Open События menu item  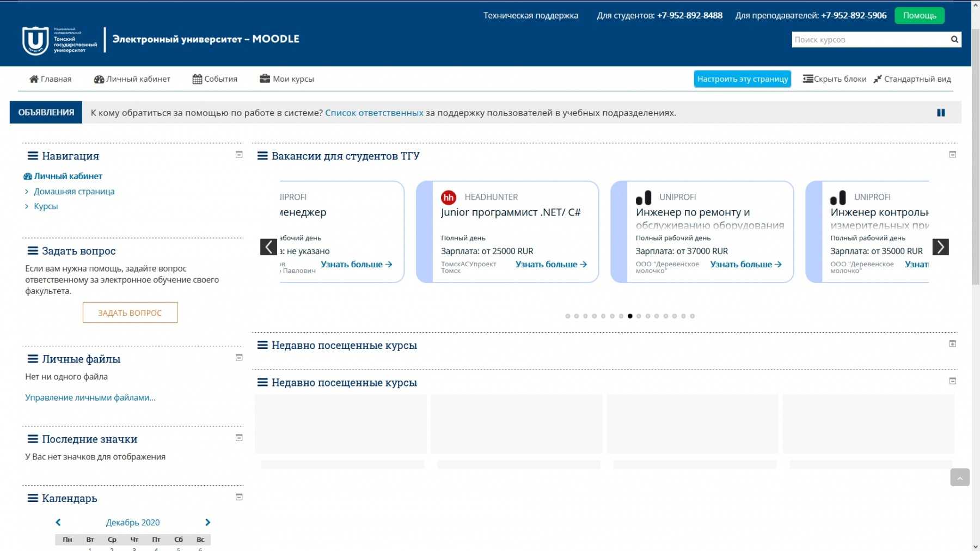point(215,79)
